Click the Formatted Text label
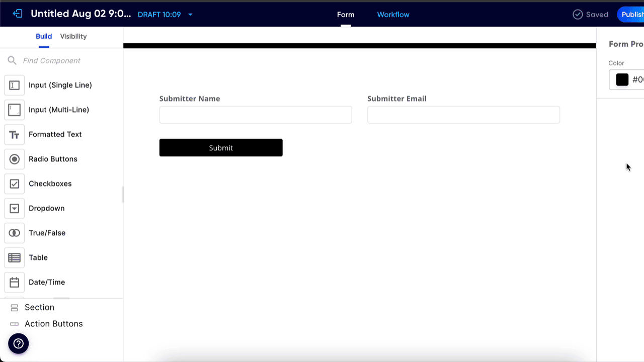644x362 pixels. 55,135
